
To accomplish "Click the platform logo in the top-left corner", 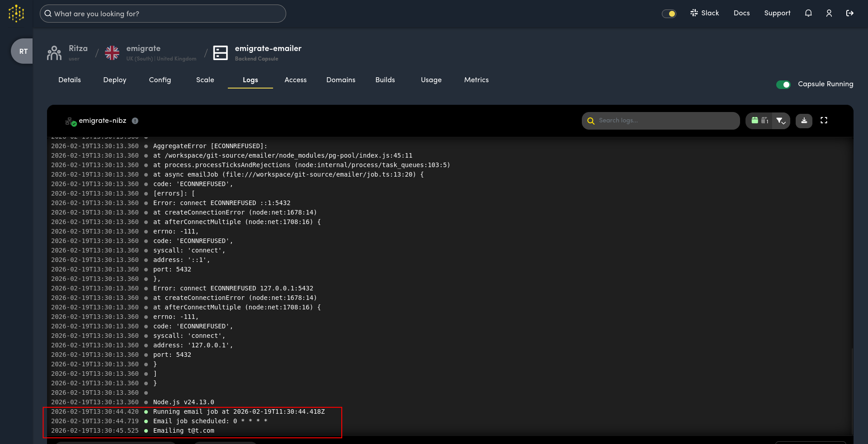I will pos(16,13).
